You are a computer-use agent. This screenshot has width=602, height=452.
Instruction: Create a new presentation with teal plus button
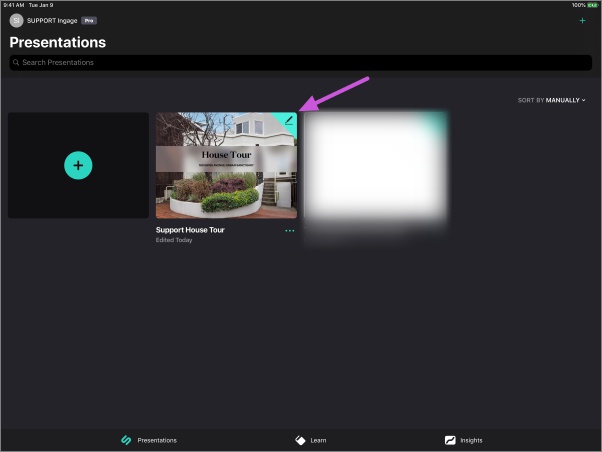coord(78,166)
